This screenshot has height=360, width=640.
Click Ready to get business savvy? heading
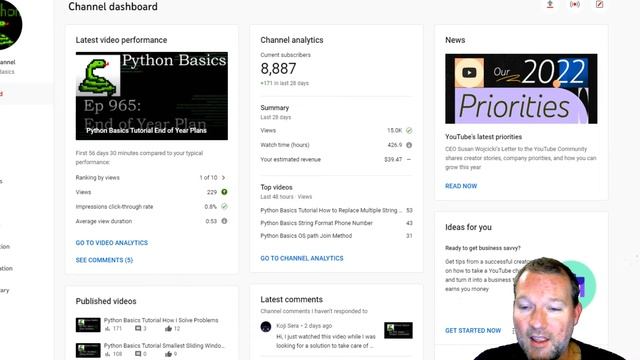(x=483, y=248)
